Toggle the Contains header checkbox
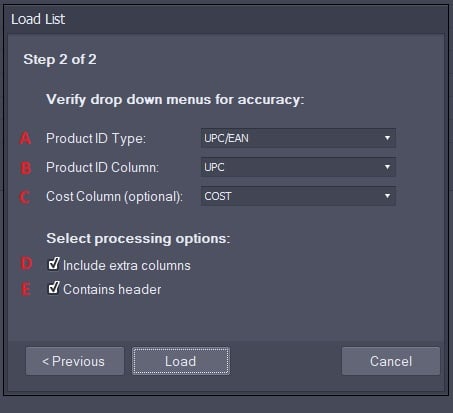 pyautogui.click(x=53, y=288)
